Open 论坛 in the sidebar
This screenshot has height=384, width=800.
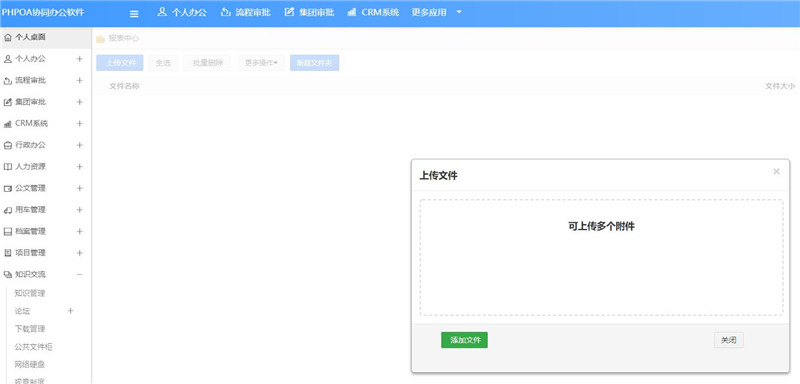coord(22,311)
